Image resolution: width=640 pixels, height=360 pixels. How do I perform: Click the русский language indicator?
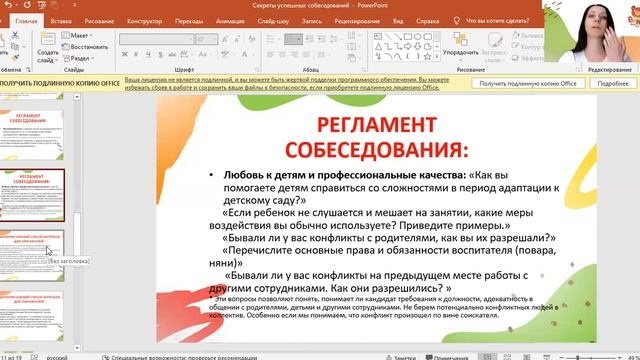point(57,358)
